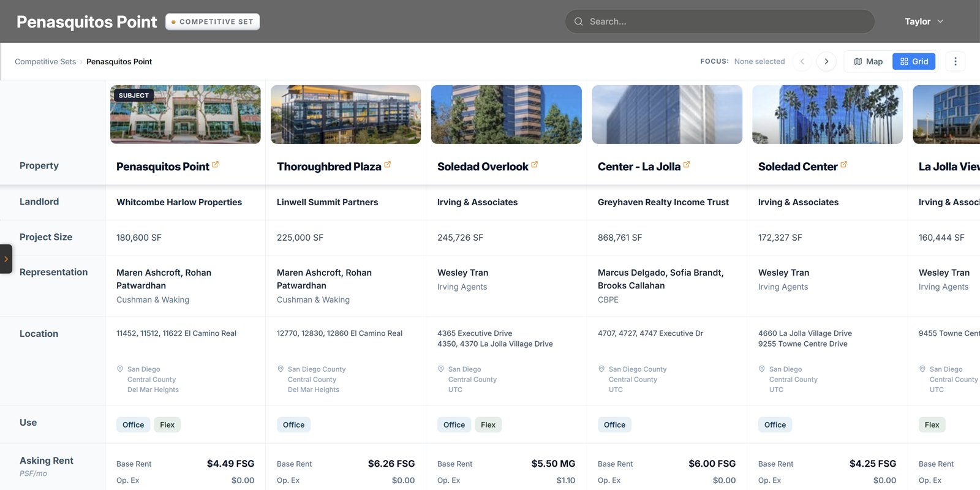
Task: Select Whitcombe Harlow Properties landlord text
Action: (x=179, y=202)
